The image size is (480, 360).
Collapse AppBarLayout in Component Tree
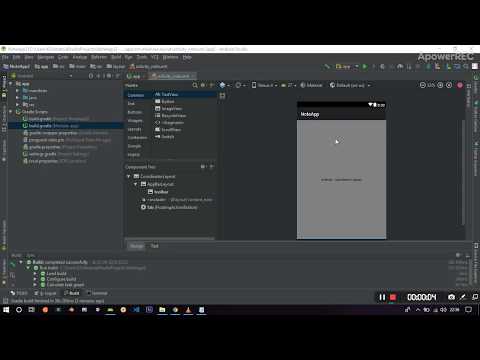point(136,184)
